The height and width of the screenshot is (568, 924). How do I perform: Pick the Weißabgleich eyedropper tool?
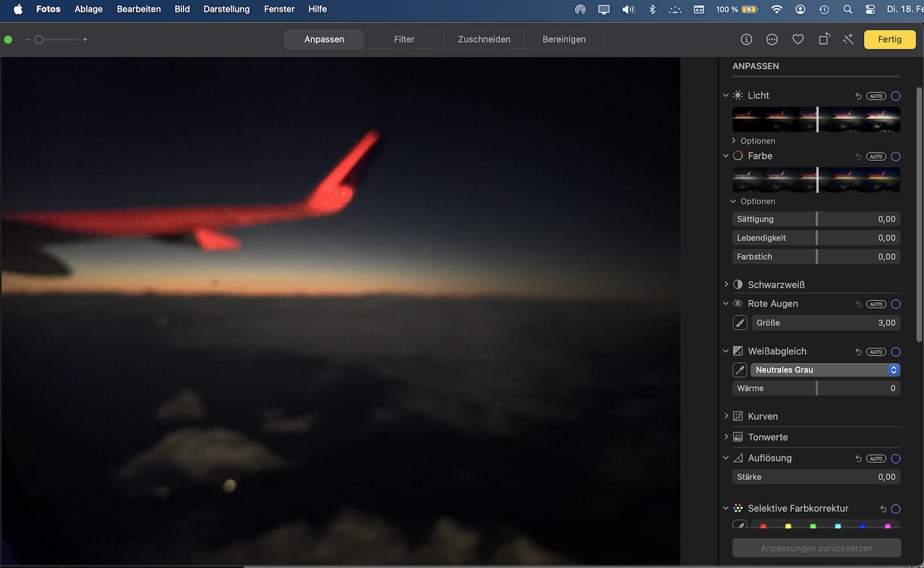click(740, 370)
